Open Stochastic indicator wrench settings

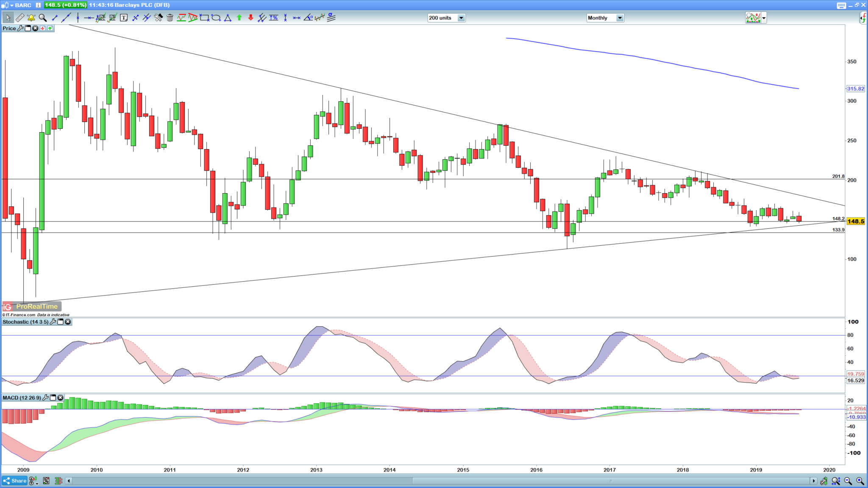[x=53, y=322]
